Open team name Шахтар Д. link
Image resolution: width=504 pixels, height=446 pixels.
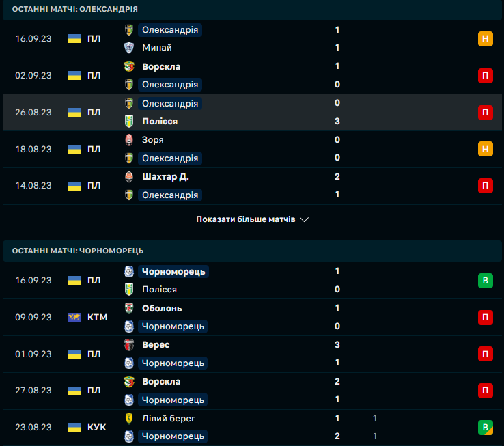pyautogui.click(x=165, y=177)
